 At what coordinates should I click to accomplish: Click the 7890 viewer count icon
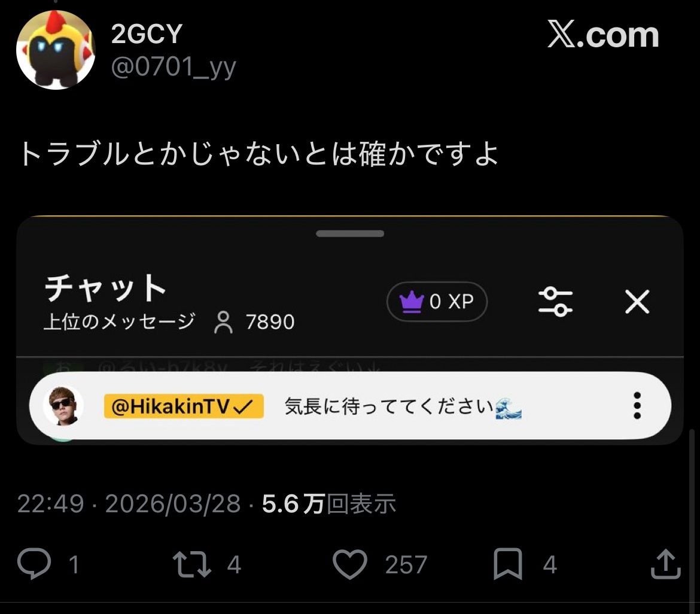(x=223, y=322)
